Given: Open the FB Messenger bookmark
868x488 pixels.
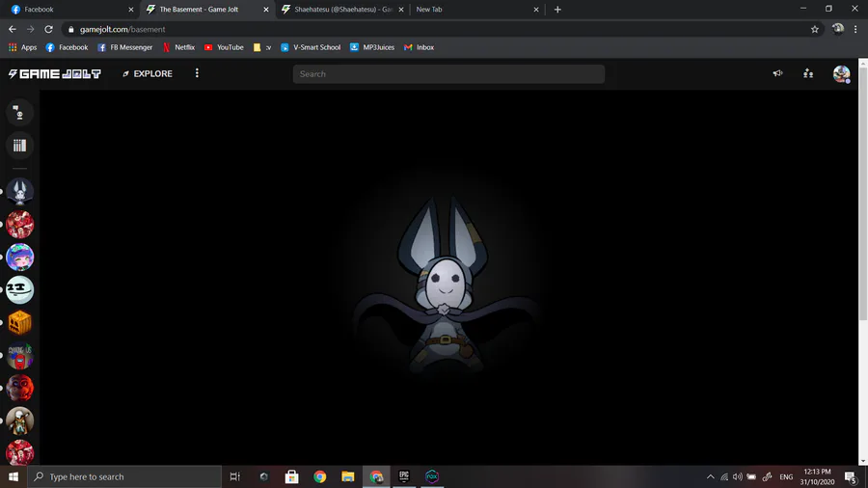Looking at the screenshot, I should click(x=125, y=47).
